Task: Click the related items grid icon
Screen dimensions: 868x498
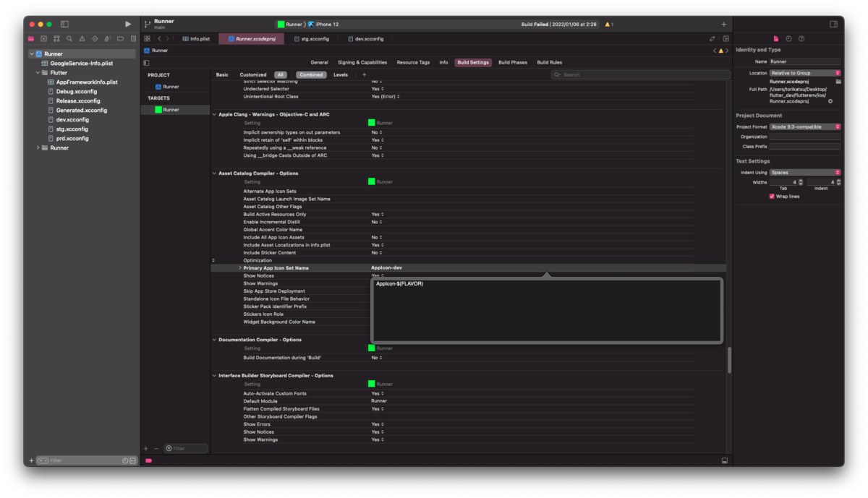Action: 147,38
